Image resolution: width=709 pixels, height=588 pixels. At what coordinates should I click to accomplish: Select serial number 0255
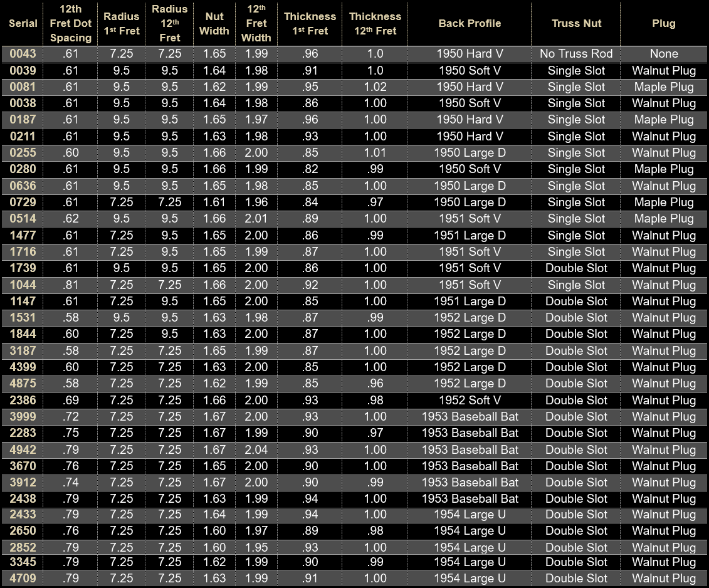tap(23, 152)
